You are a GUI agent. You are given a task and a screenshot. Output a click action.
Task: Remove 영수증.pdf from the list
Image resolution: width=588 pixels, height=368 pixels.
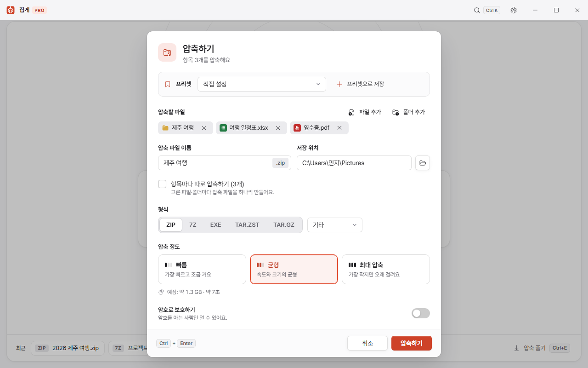[x=339, y=128]
